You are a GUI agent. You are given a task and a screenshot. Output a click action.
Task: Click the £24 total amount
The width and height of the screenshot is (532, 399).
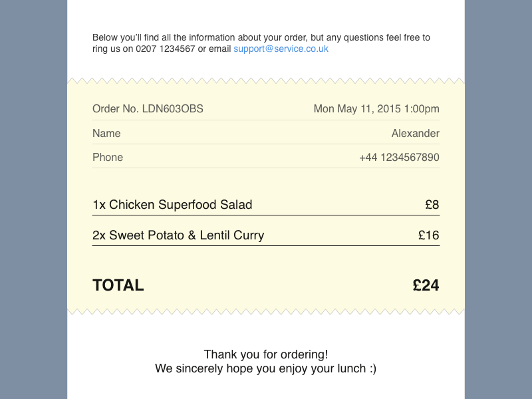click(426, 285)
